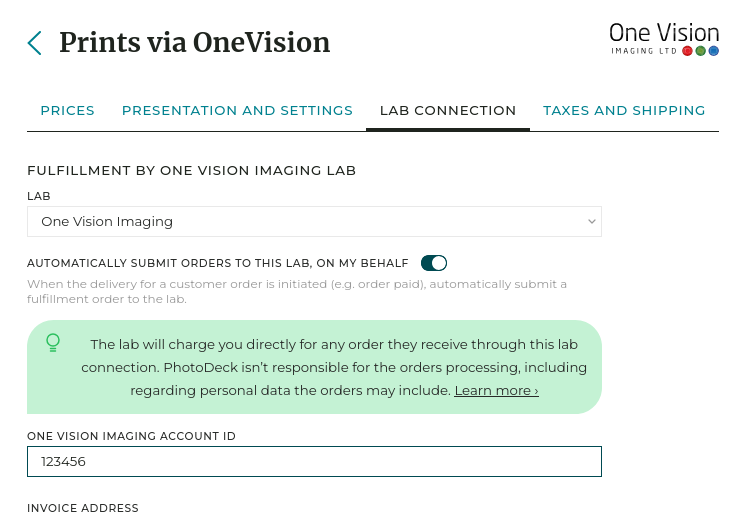Click the chevron arrow in Lab select
745x519 pixels.
[x=591, y=221]
